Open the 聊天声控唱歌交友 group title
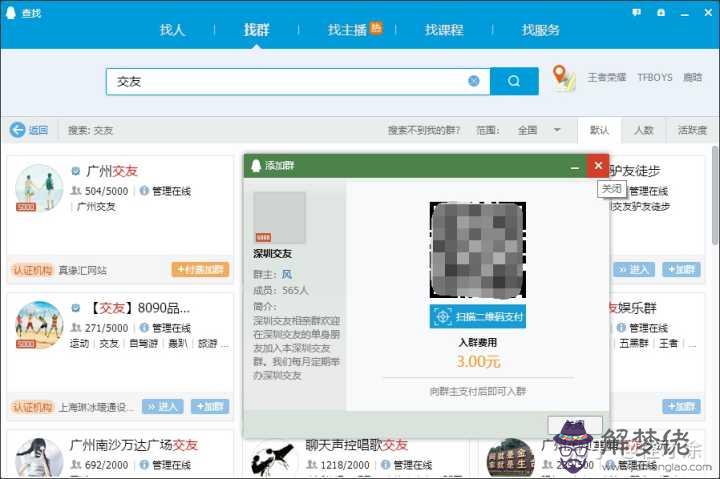The height and width of the screenshot is (479, 720). 356,445
